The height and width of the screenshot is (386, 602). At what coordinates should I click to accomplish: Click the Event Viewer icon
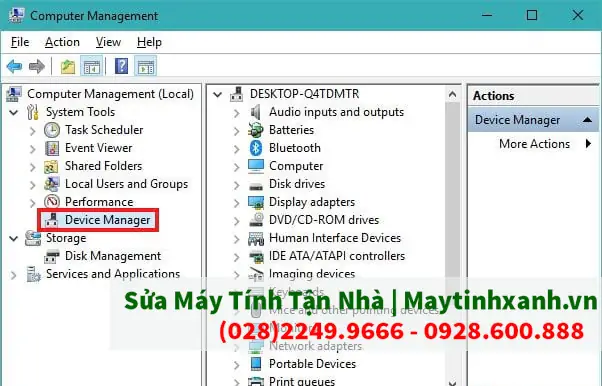click(52, 148)
